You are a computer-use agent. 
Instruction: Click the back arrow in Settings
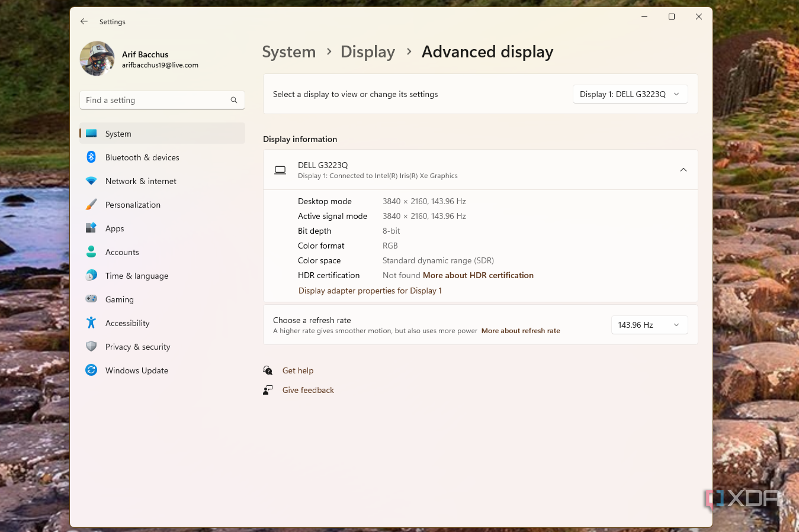tap(84, 21)
